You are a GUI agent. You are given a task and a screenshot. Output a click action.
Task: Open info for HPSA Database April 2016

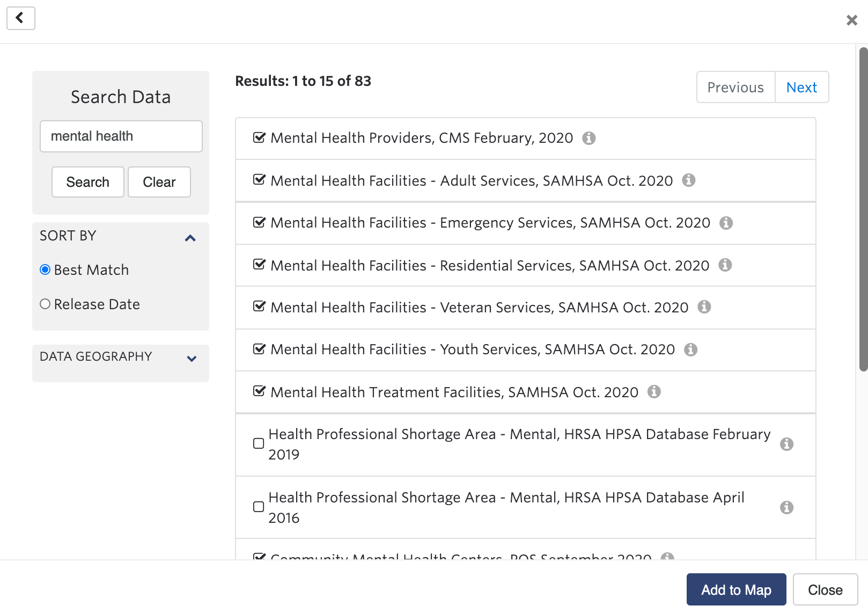click(787, 507)
